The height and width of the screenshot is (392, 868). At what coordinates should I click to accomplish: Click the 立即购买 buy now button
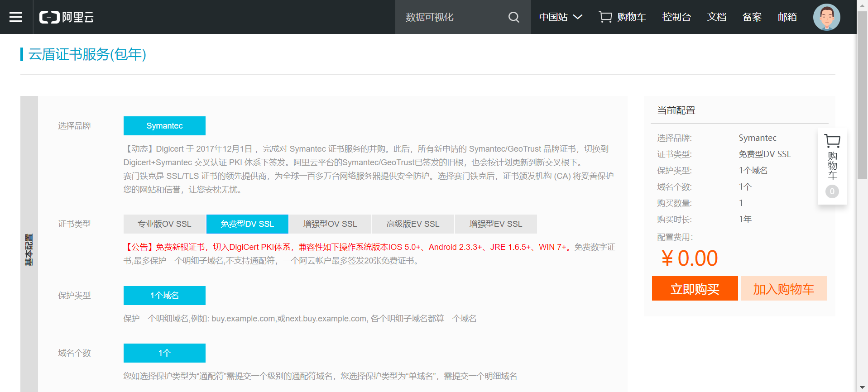695,288
